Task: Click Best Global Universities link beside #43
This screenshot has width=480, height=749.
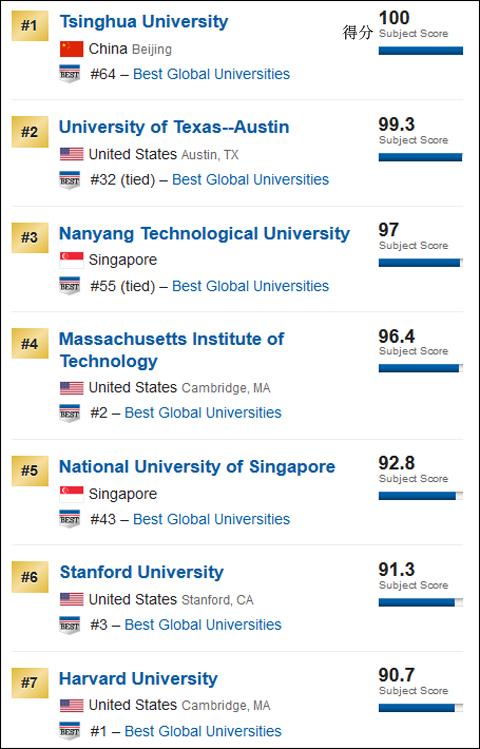Action: point(212,519)
